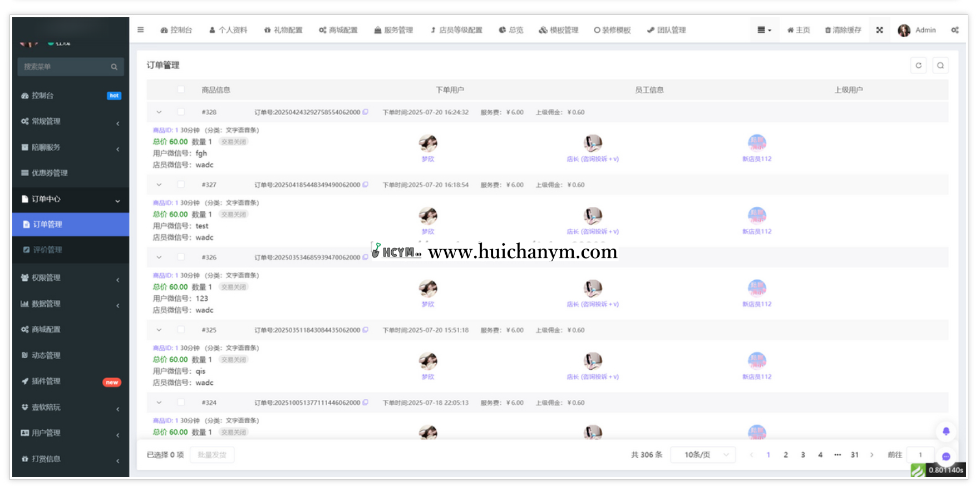This screenshot has width=980, height=486.
Task: Open 装修模板 top tab
Action: tap(612, 30)
